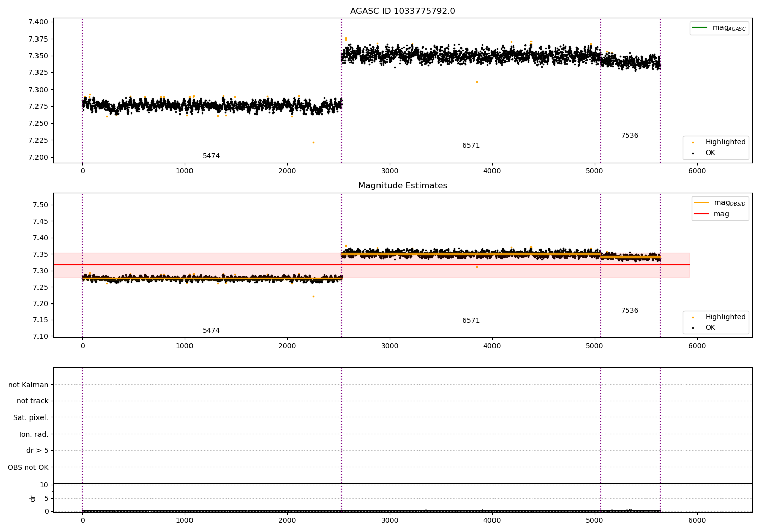Click the 7.325 y-axis tick label
The image size is (760, 532).
tap(39, 72)
